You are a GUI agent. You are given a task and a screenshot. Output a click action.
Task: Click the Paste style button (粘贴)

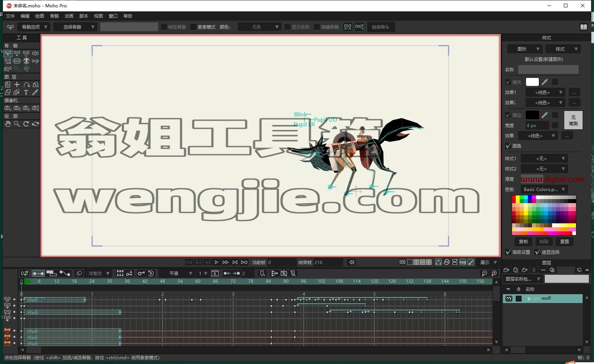click(x=544, y=241)
